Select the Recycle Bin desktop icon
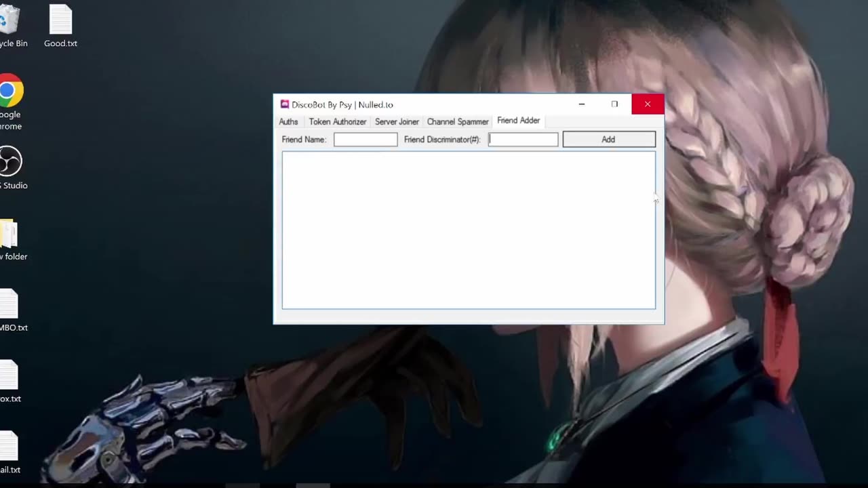 tap(12, 26)
